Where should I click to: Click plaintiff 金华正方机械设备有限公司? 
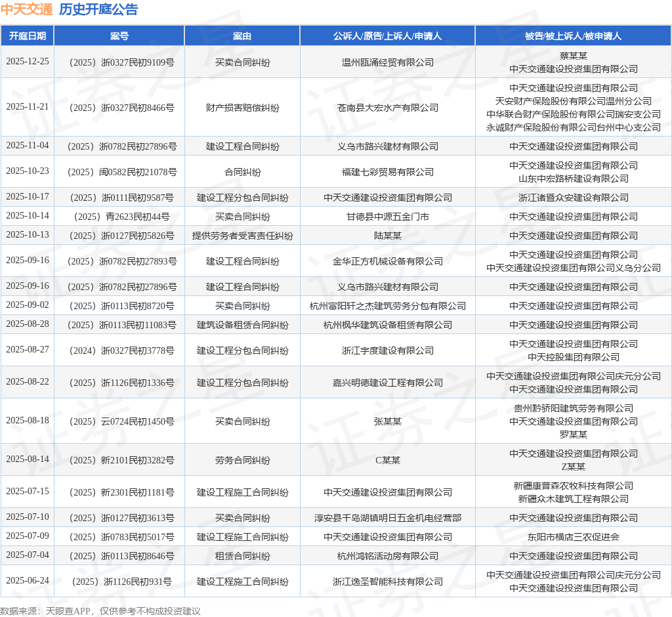click(387, 261)
